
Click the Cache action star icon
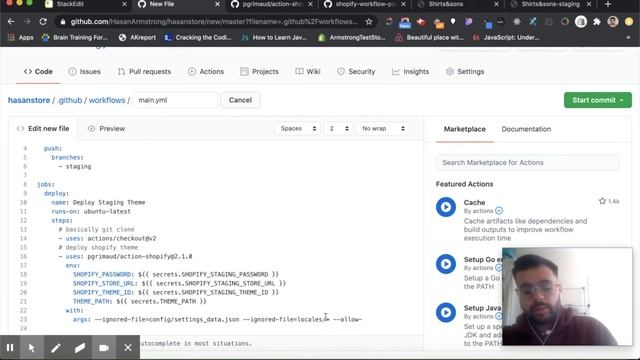[602, 201]
